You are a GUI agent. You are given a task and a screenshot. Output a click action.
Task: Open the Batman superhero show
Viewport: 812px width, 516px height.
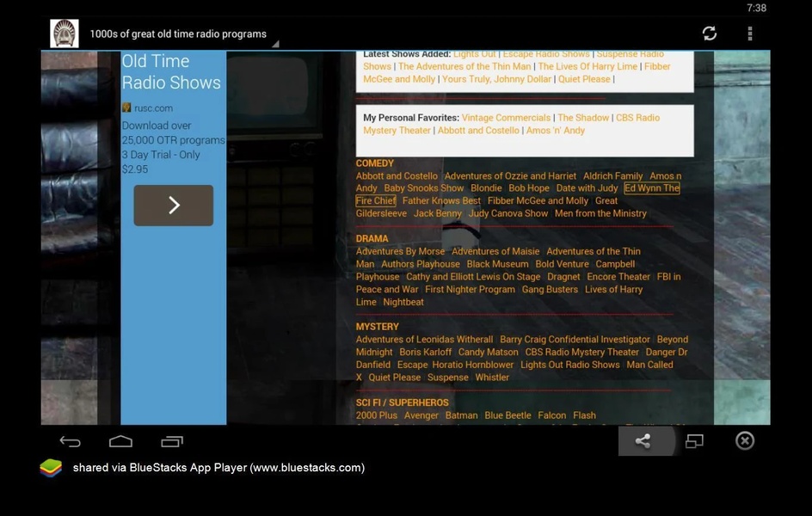coord(461,415)
